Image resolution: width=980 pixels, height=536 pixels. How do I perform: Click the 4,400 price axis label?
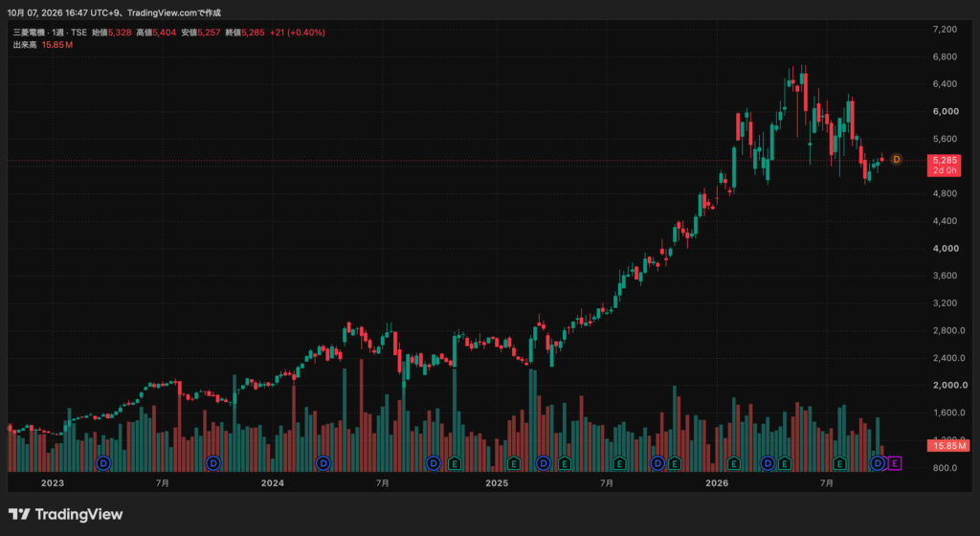[x=945, y=221]
